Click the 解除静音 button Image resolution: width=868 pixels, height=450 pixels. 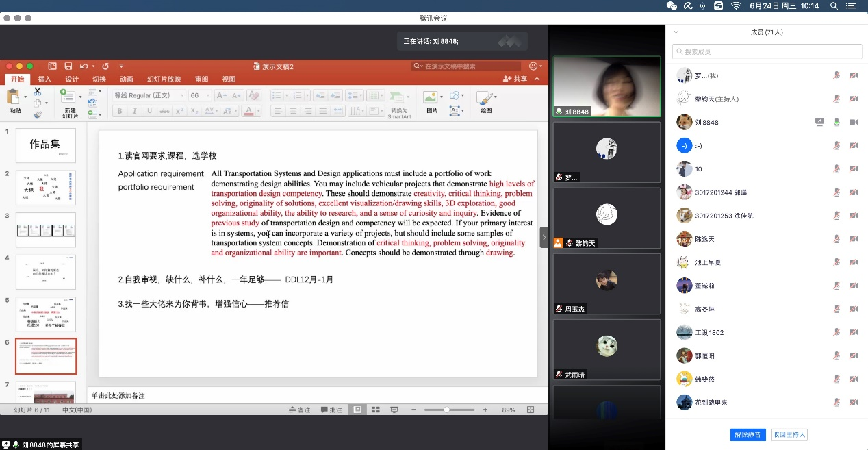click(x=748, y=434)
